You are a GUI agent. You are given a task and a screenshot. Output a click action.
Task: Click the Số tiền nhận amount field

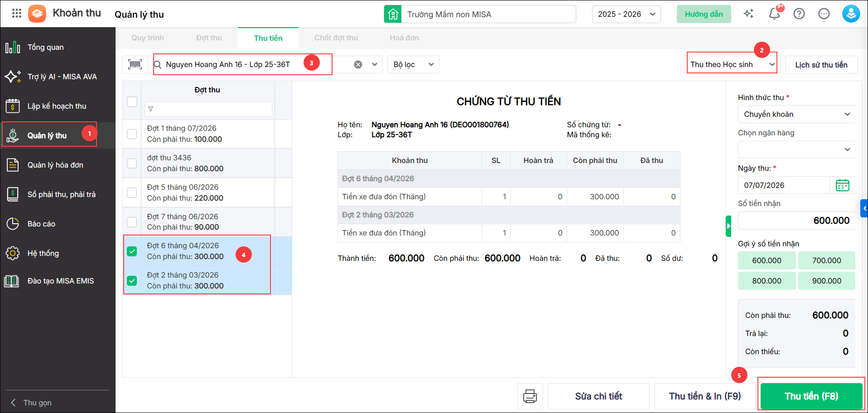click(x=796, y=221)
